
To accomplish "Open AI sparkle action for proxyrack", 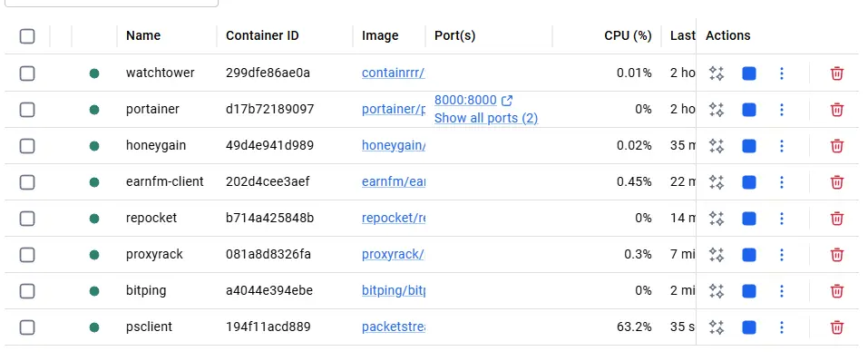I will pos(717,255).
